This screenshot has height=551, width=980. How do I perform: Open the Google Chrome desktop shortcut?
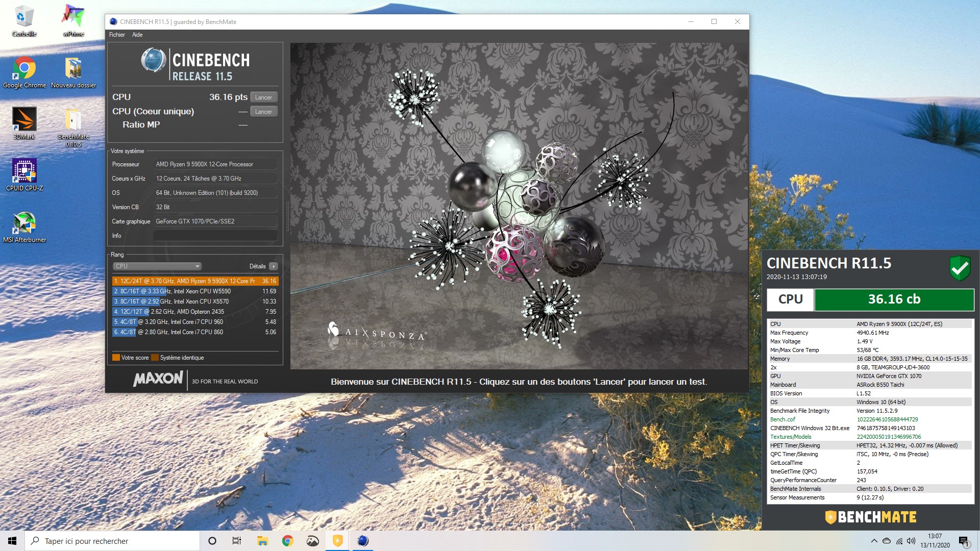24,72
